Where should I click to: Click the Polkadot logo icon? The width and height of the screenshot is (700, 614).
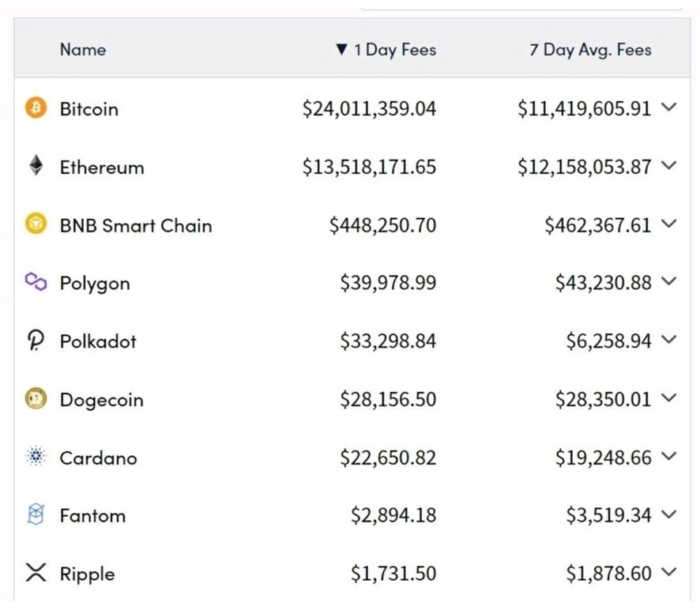point(36,341)
